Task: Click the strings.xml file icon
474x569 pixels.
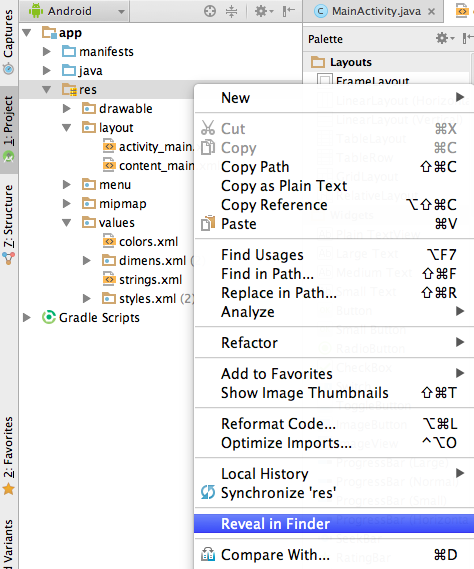Action: [109, 279]
